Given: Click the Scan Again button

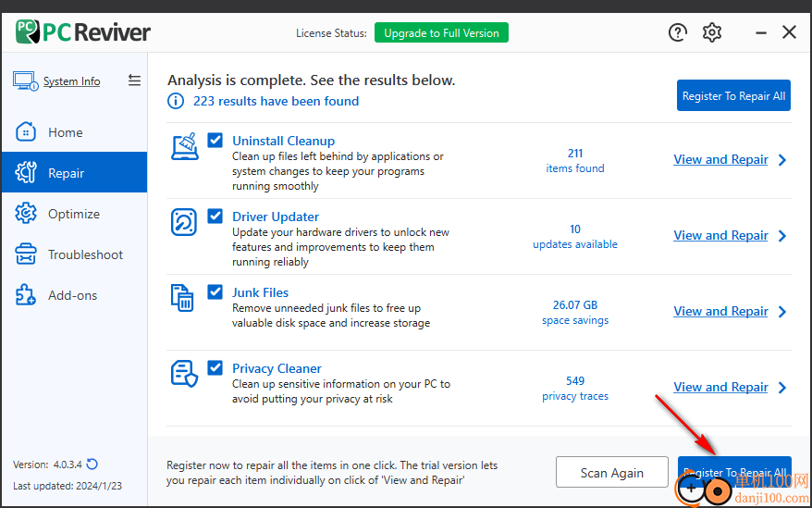Looking at the screenshot, I should (x=611, y=472).
